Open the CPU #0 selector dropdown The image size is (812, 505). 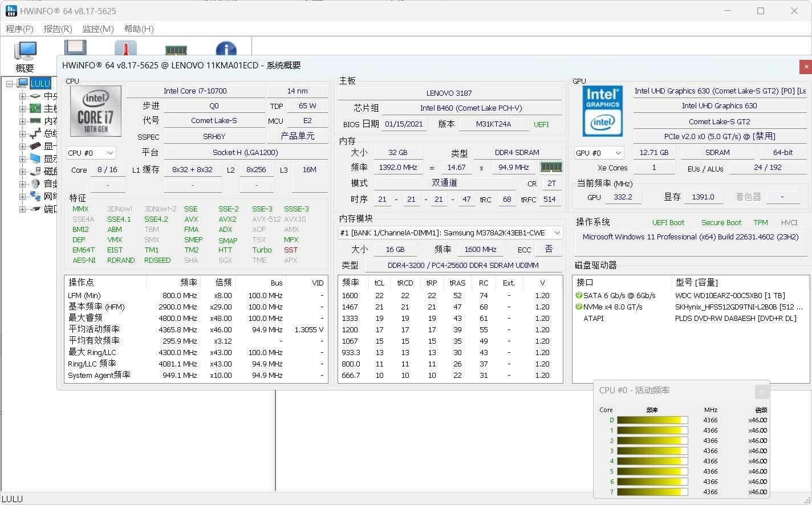[x=91, y=153]
